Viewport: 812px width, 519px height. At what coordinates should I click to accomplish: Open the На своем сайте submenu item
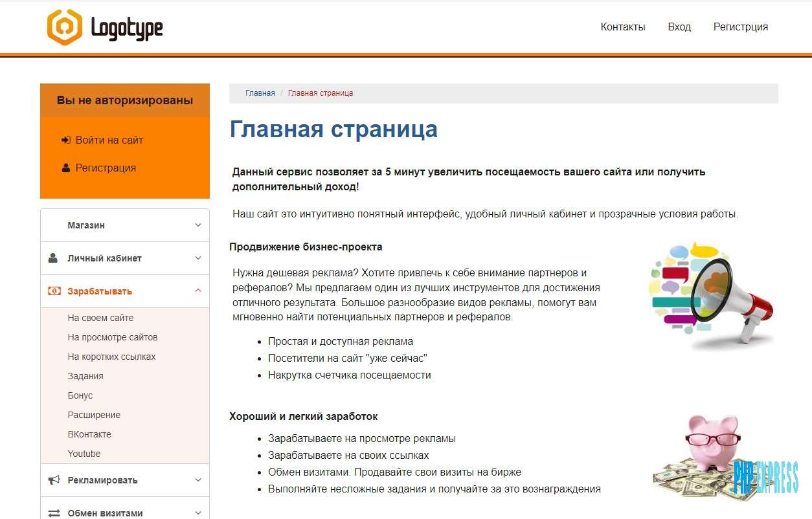(x=100, y=318)
